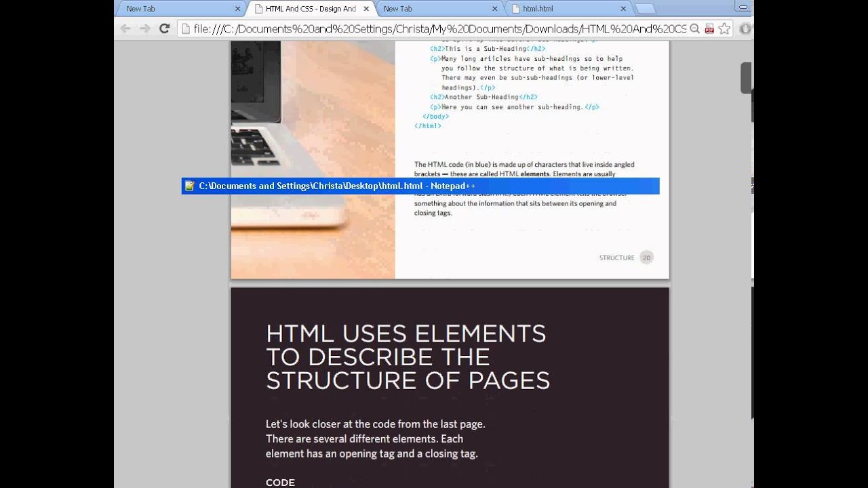The height and width of the screenshot is (488, 868).
Task: Click 'Here you can see another sub-heading' line
Action: 515,106
